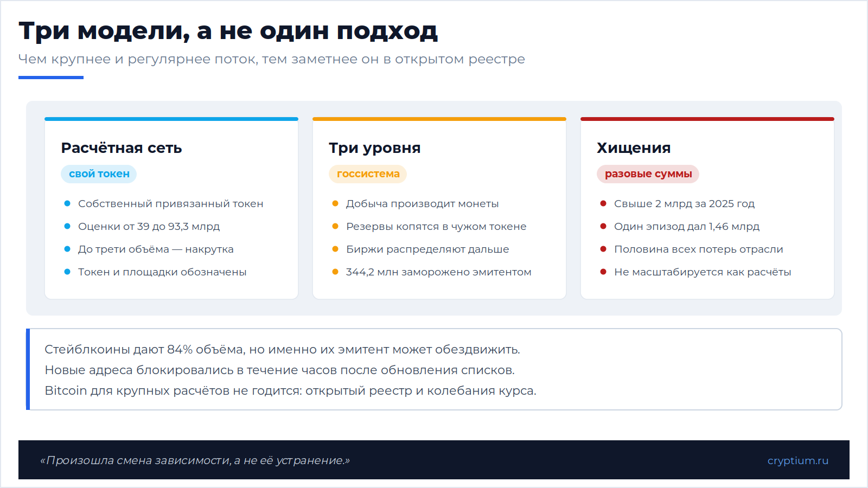This screenshot has height=488, width=868.
Task: Click the 'Стейблкоины дают 84% объёма' sentence
Action: coord(282,350)
